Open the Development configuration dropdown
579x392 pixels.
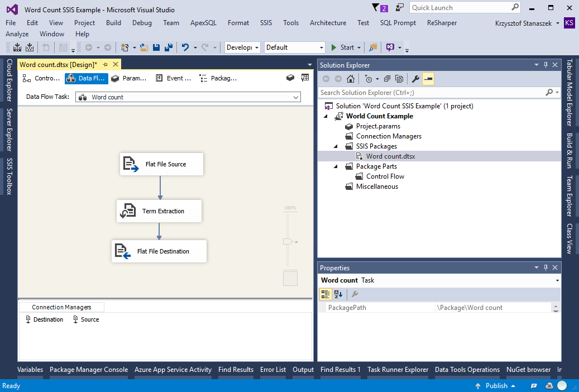257,47
